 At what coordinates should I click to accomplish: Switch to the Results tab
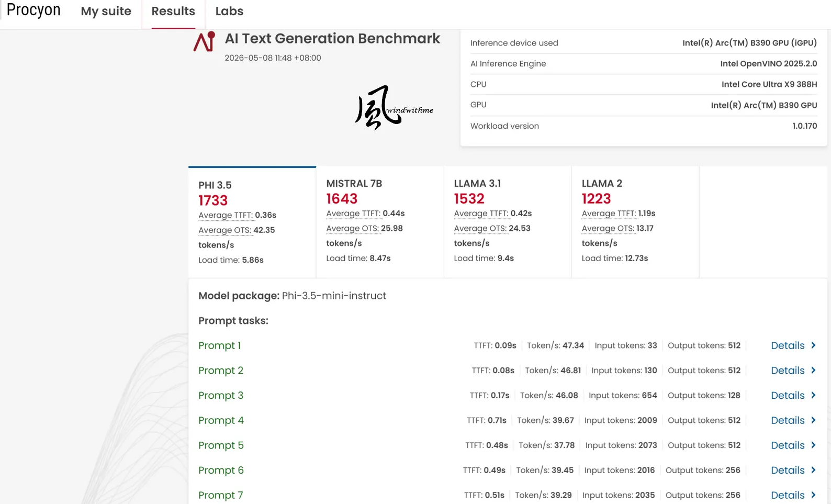[x=173, y=12]
